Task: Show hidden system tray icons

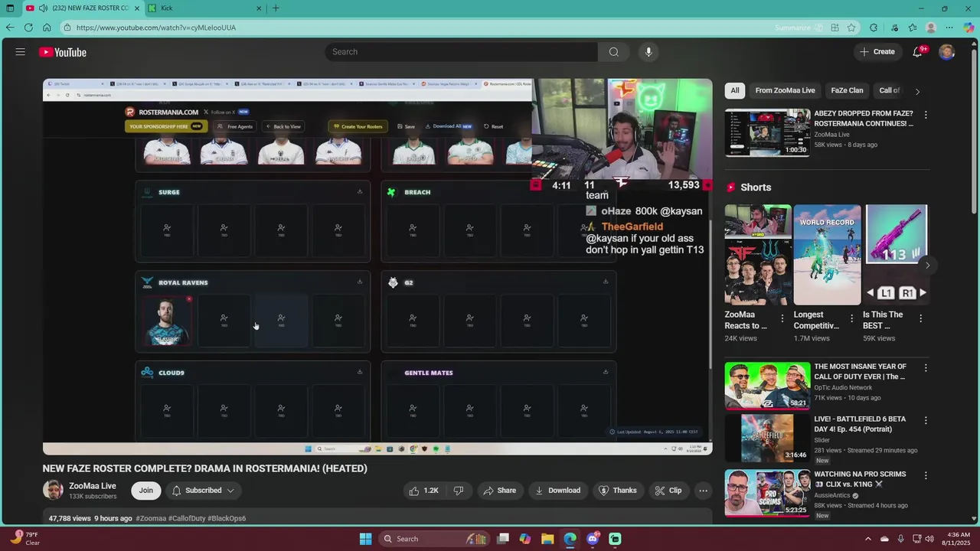Action: pos(868,539)
